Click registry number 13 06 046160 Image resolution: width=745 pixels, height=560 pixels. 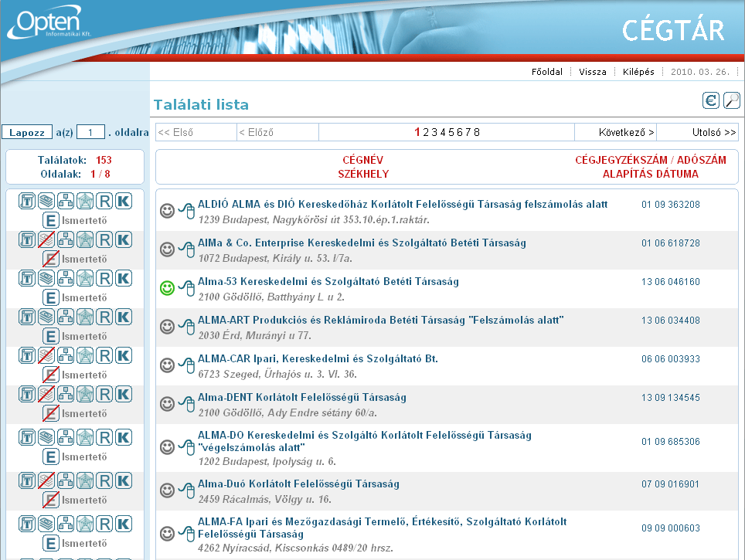[x=670, y=282]
